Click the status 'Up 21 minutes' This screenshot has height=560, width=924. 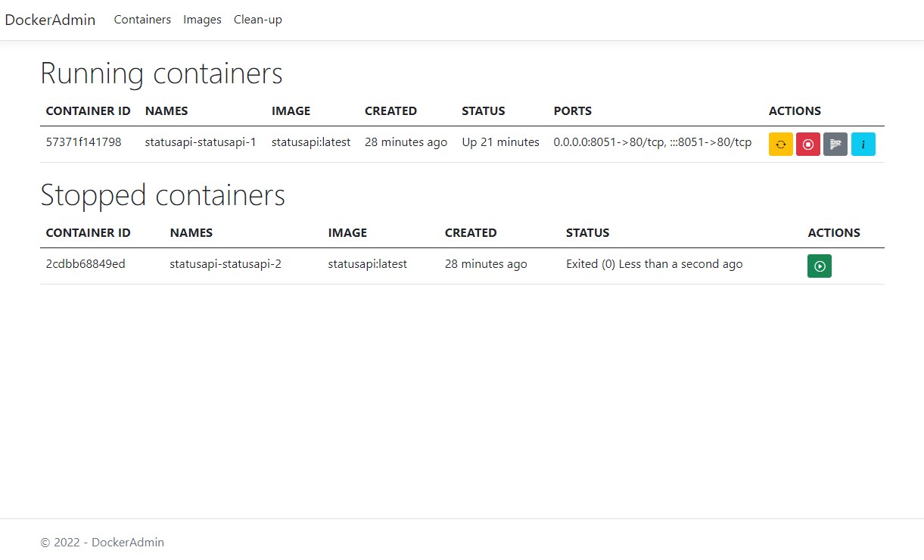click(x=500, y=142)
